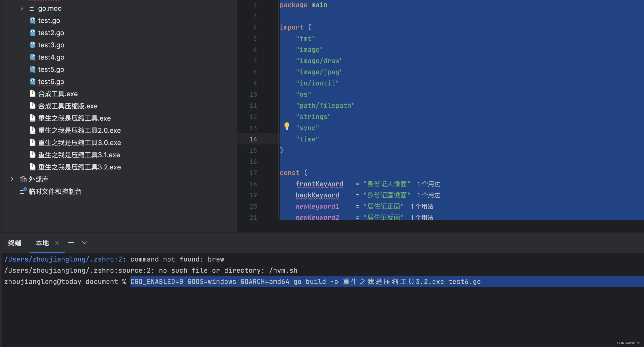
Task: Select 重生之我是压缩工具3.2.exe in project tree
Action: point(79,167)
